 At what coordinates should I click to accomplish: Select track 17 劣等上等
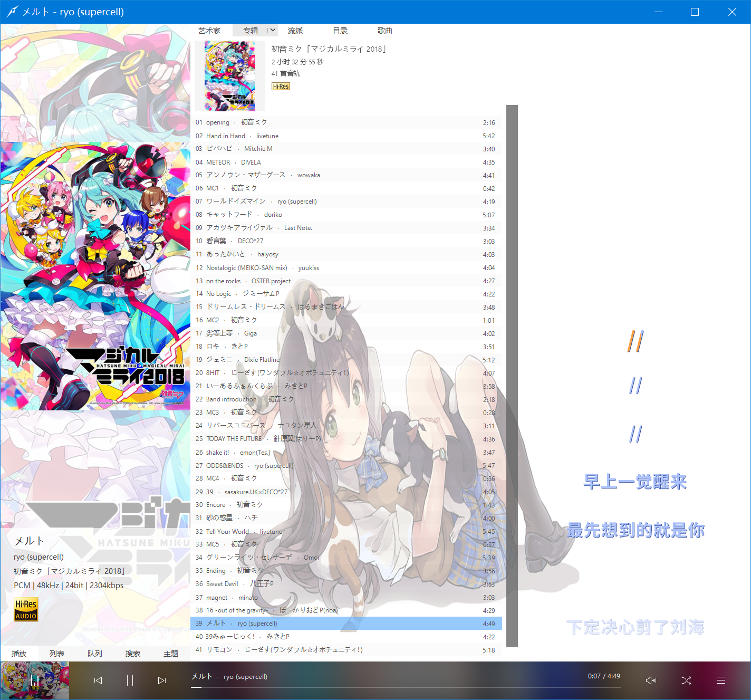click(x=346, y=333)
